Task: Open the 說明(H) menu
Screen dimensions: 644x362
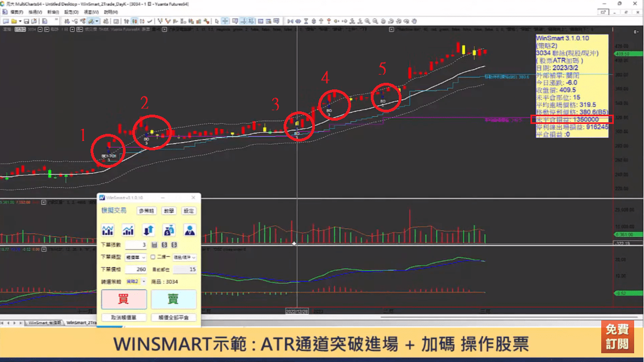Action: (x=111, y=12)
